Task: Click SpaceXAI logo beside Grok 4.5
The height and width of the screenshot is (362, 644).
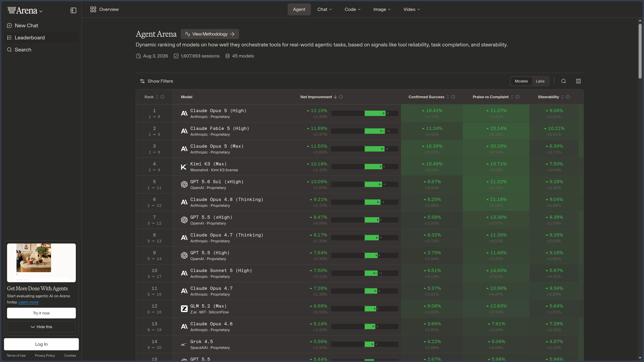Action: click(x=184, y=344)
